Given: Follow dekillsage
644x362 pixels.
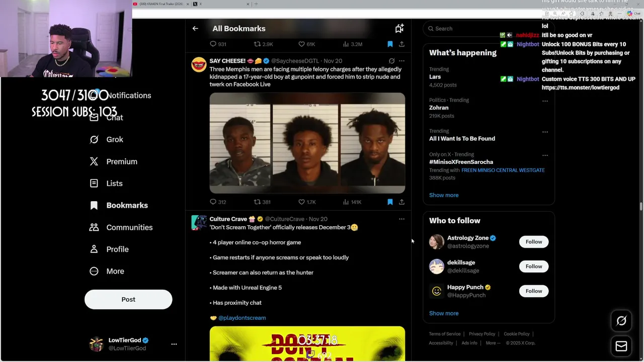Looking at the screenshot, I should 534,266.
